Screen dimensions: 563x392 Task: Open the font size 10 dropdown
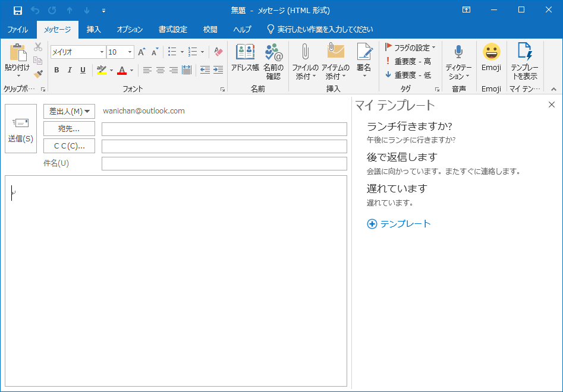[130, 52]
